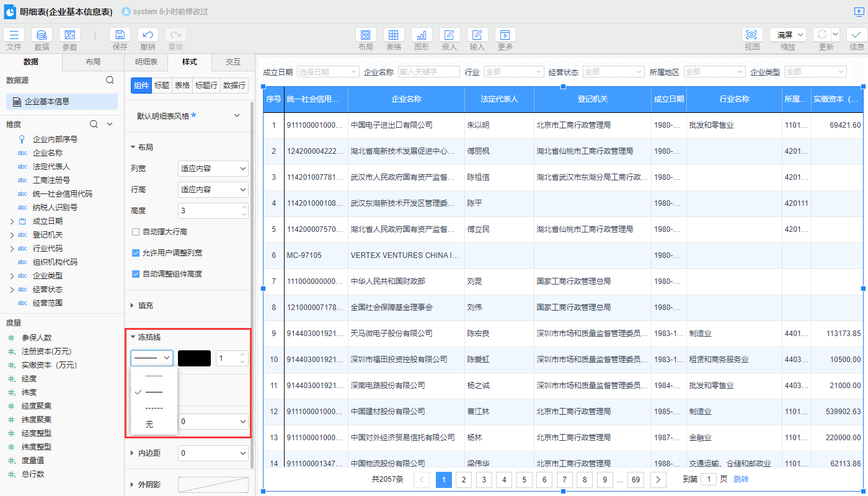Viewport: 868px width, 496px height.
Task: Open the black freeze line color swatch
Action: coord(194,358)
